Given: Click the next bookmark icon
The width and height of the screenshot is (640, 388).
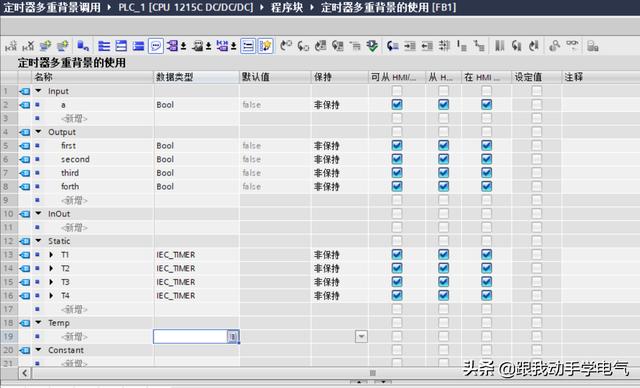Looking at the screenshot, I should point(534,46).
